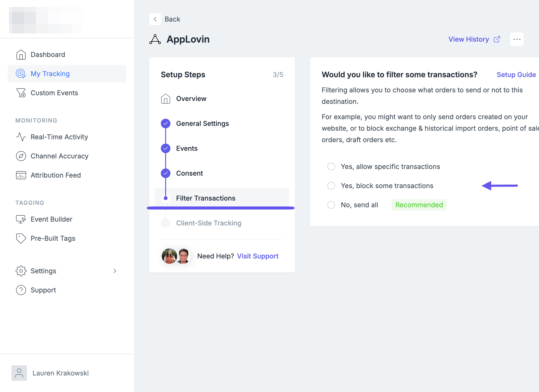The width and height of the screenshot is (539, 392).
Task: Open Pre-Built Tags page
Action: click(x=67, y=238)
